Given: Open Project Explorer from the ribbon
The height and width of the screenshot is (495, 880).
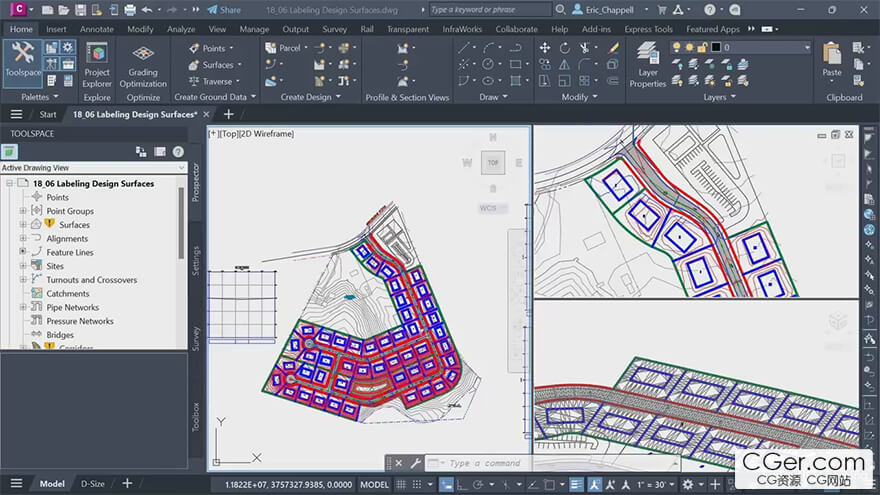Looking at the screenshot, I should [x=97, y=62].
